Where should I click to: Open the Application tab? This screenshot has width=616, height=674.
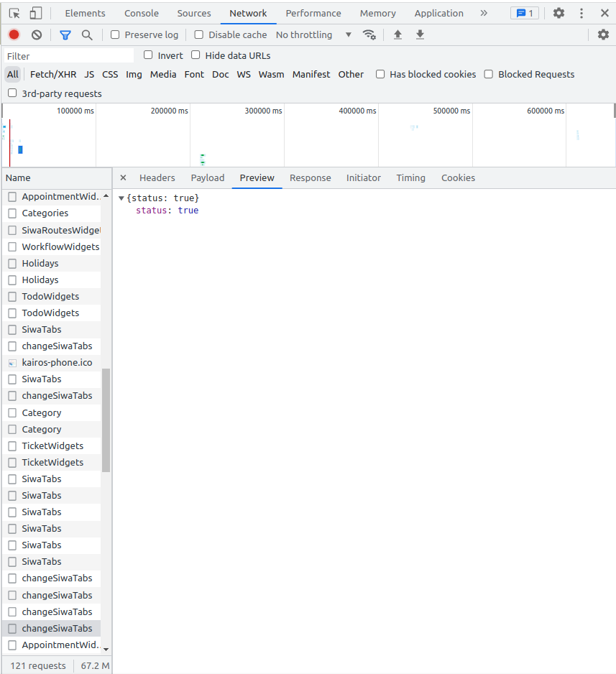click(439, 14)
